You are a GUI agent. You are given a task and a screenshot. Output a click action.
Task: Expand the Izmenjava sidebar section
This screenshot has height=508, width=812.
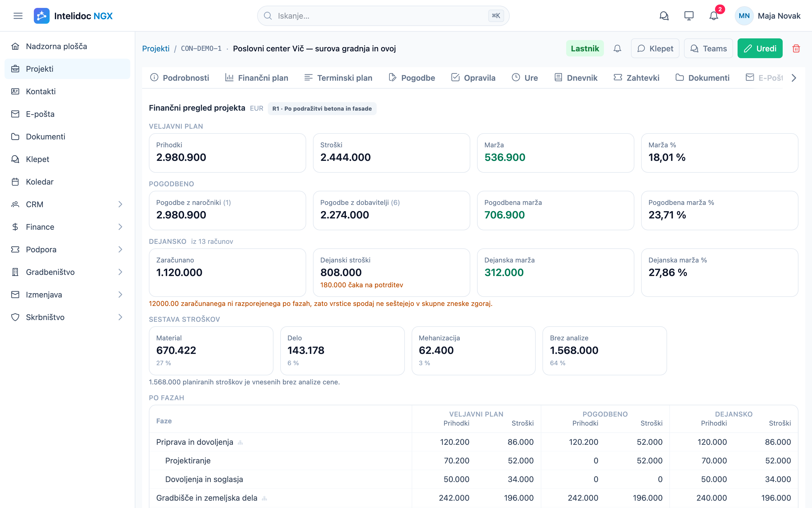pyautogui.click(x=67, y=295)
